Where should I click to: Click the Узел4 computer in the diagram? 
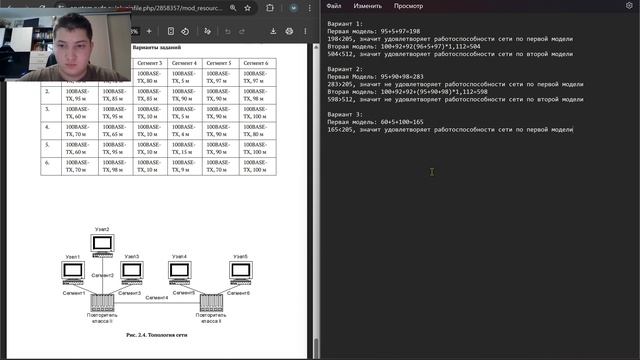point(180,273)
